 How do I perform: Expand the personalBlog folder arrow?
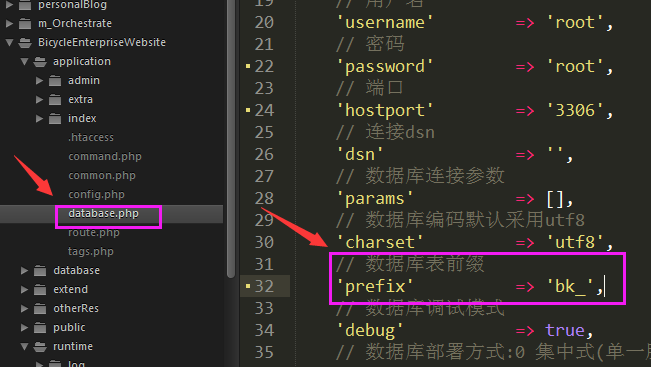click(10, 5)
